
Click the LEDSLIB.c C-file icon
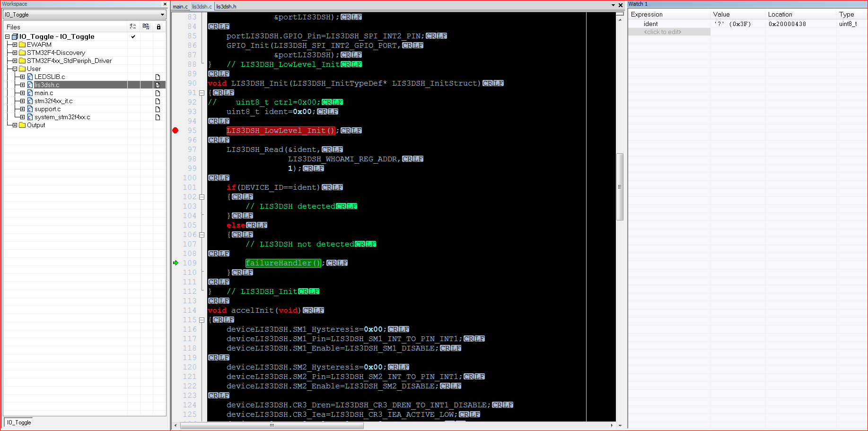pos(30,77)
